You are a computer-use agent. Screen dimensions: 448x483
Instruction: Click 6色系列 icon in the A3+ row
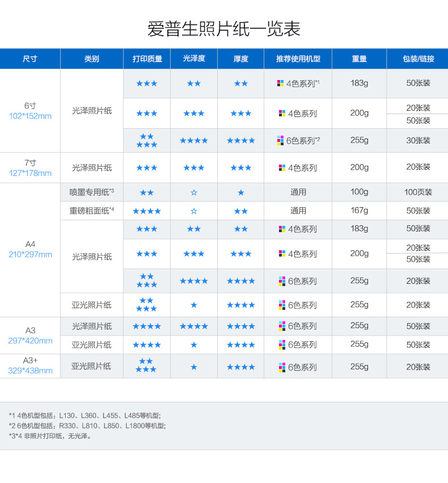(282, 367)
